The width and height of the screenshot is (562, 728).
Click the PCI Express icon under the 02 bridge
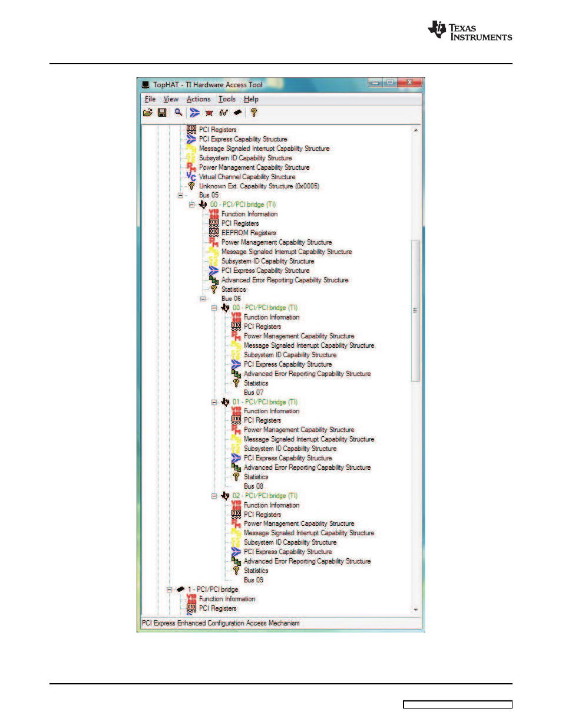click(236, 552)
